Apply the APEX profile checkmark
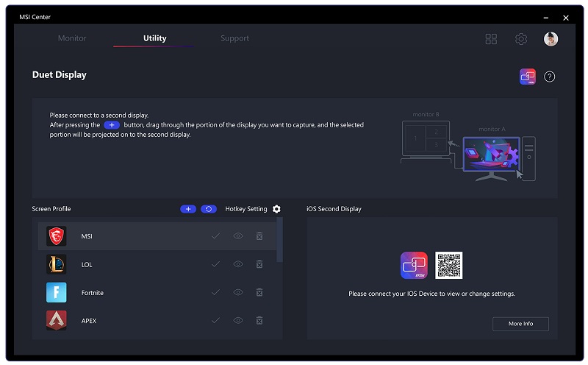 [215, 320]
